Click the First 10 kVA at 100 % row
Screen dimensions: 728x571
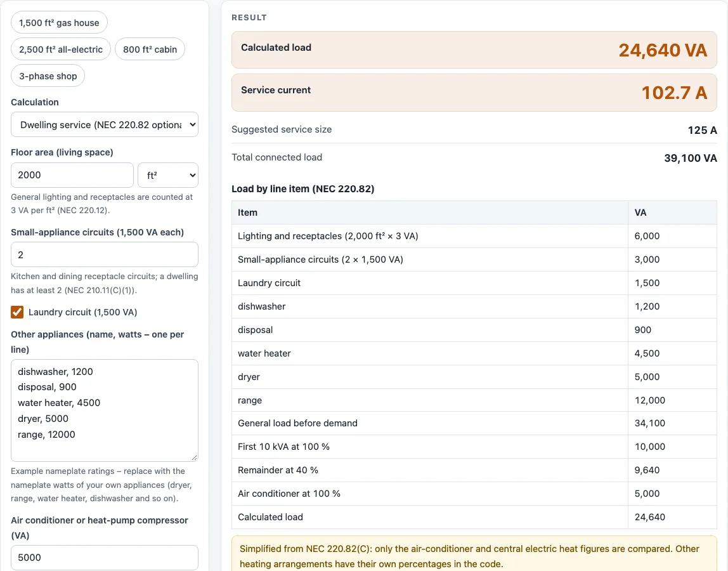click(x=474, y=447)
